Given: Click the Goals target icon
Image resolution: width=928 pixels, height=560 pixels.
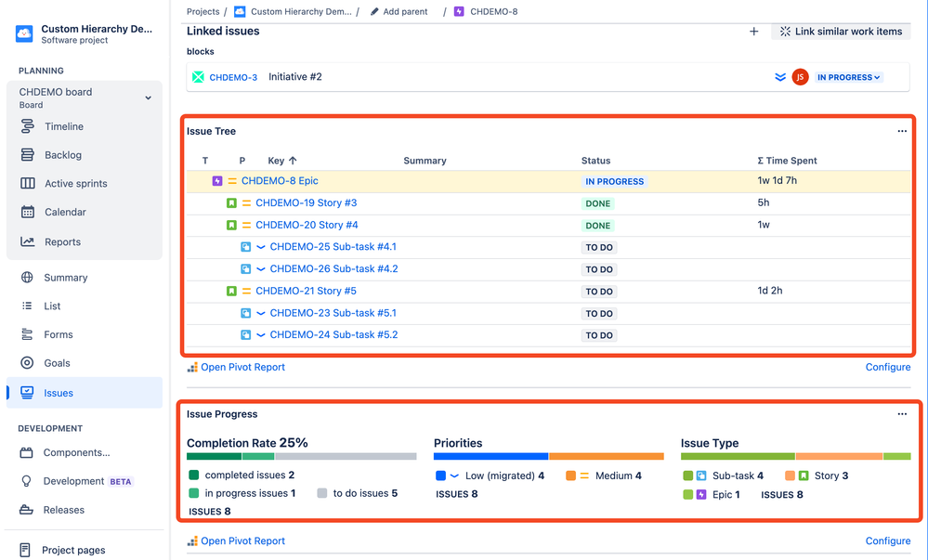Looking at the screenshot, I should click(27, 363).
